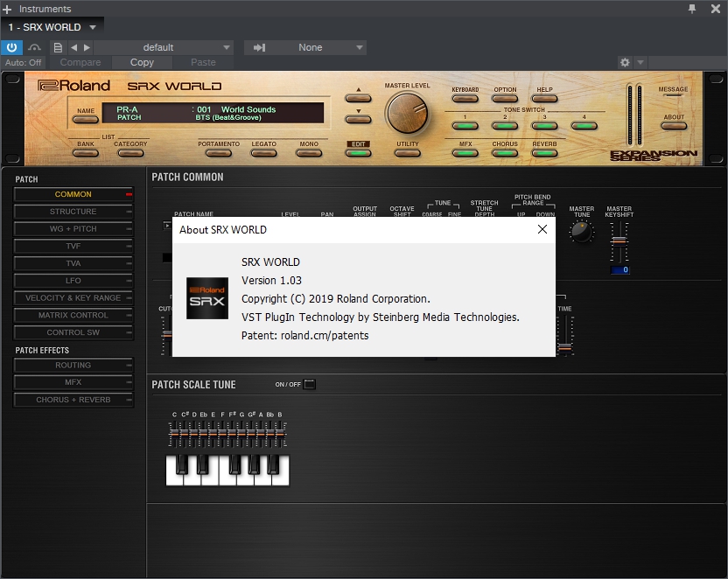Toggle the LEGATO button
This screenshot has width=728, height=579.
263,153
